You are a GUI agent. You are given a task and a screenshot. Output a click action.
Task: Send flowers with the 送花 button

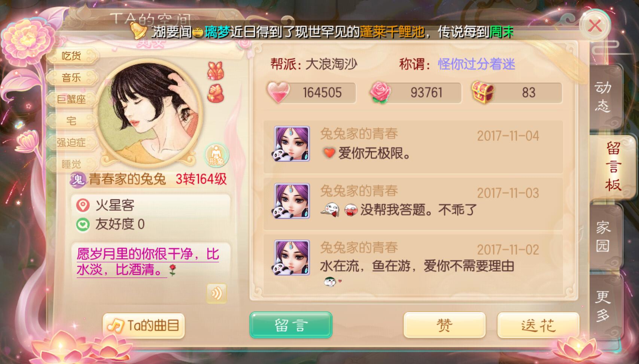(538, 325)
